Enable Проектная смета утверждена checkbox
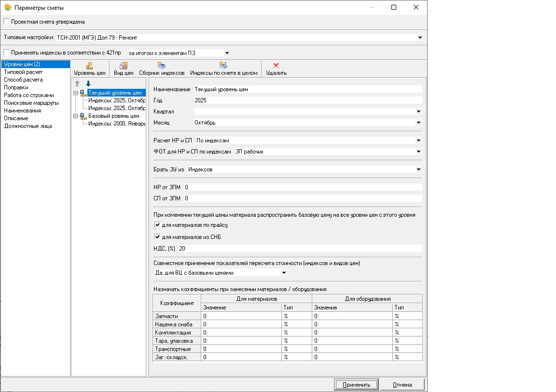Screen dimensions: 556x392 6,22
